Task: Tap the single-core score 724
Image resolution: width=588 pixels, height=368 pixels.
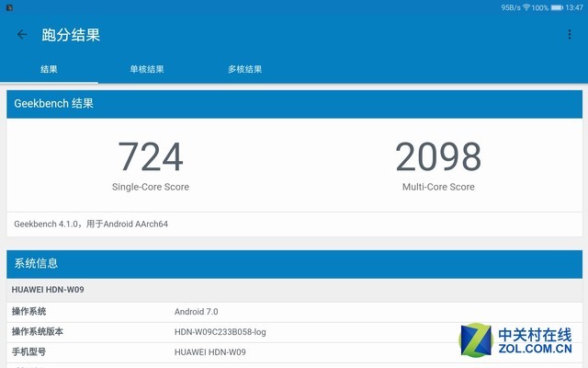Action: (151, 156)
